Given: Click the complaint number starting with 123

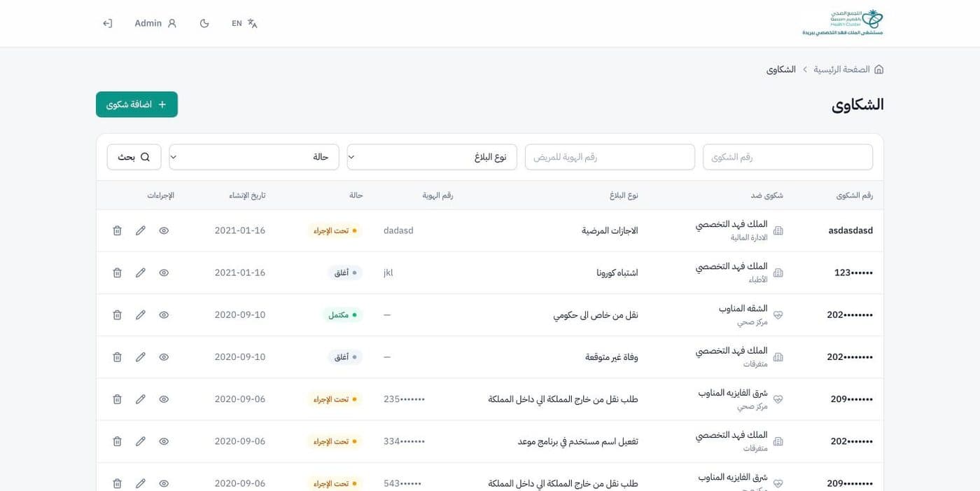Looking at the screenshot, I should click(x=853, y=272).
